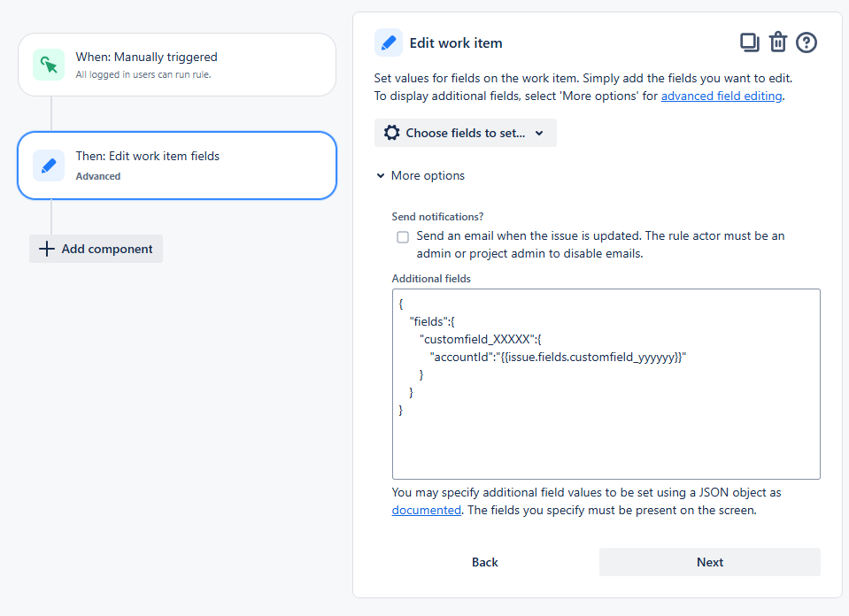Open the 'Choose fields to set' dropdown
The image size is (849, 616).
[465, 132]
